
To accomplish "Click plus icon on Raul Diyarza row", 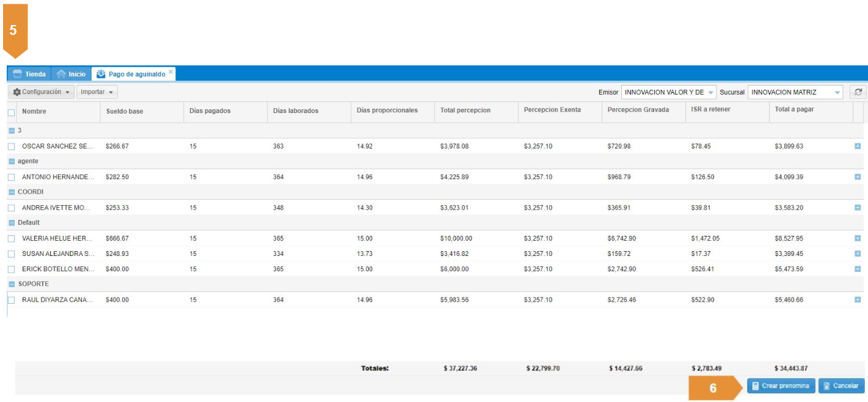I will 858,300.
